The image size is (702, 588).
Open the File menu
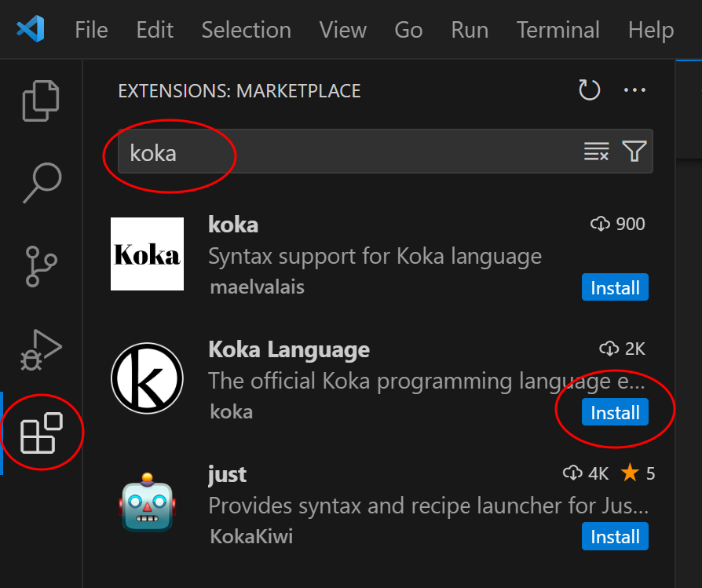pos(91,30)
